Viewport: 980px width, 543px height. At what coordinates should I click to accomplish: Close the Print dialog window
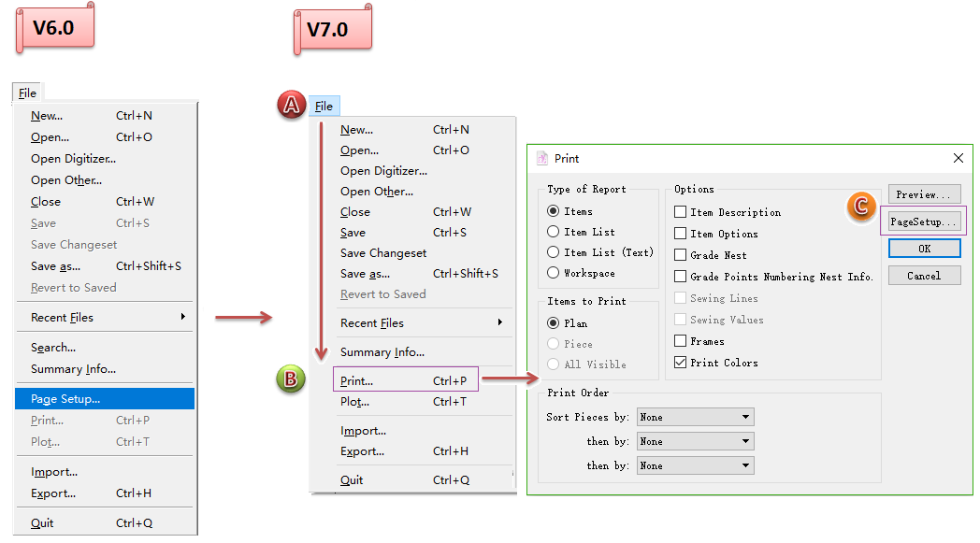point(958,159)
